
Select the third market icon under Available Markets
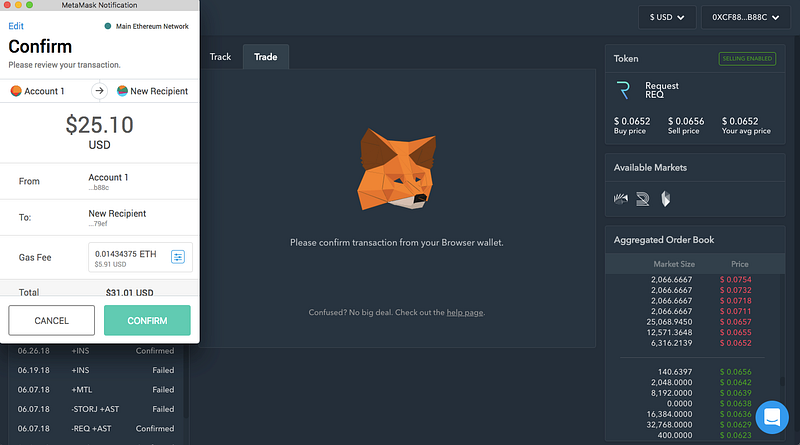(x=665, y=199)
